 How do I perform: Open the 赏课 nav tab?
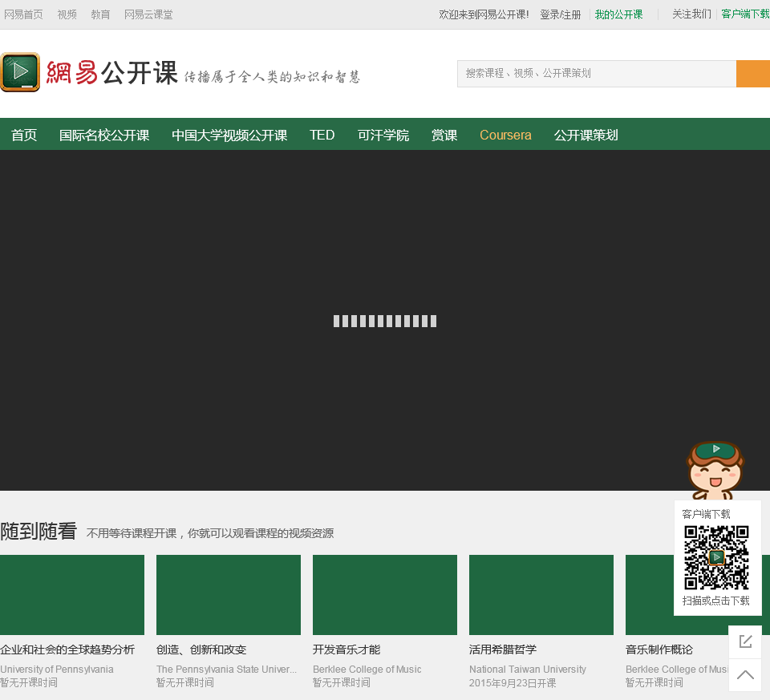pos(444,135)
